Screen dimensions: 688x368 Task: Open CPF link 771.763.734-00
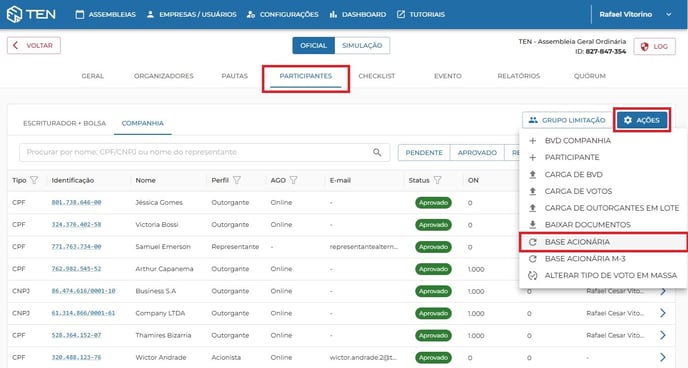tap(76, 247)
